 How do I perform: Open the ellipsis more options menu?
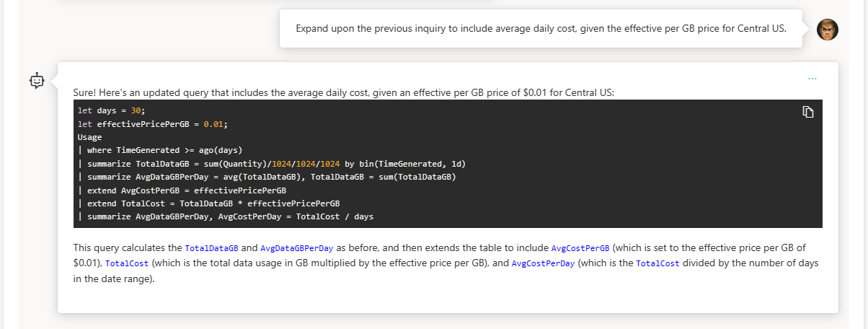coord(812,78)
